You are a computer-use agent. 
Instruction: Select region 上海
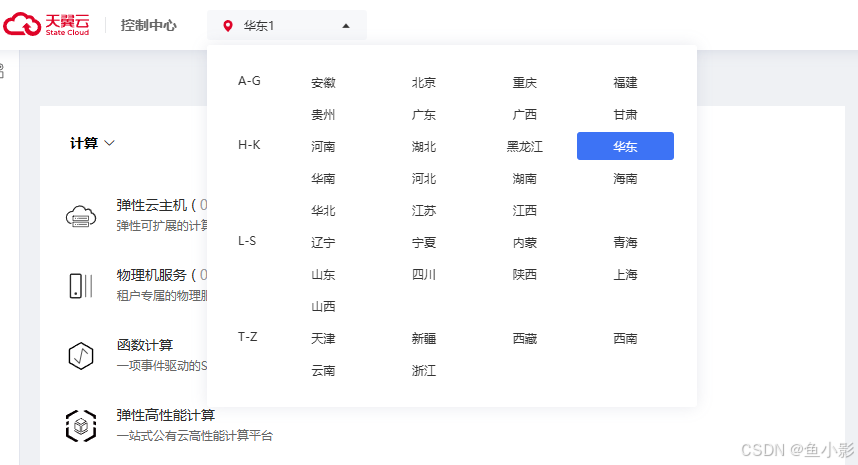(625, 275)
